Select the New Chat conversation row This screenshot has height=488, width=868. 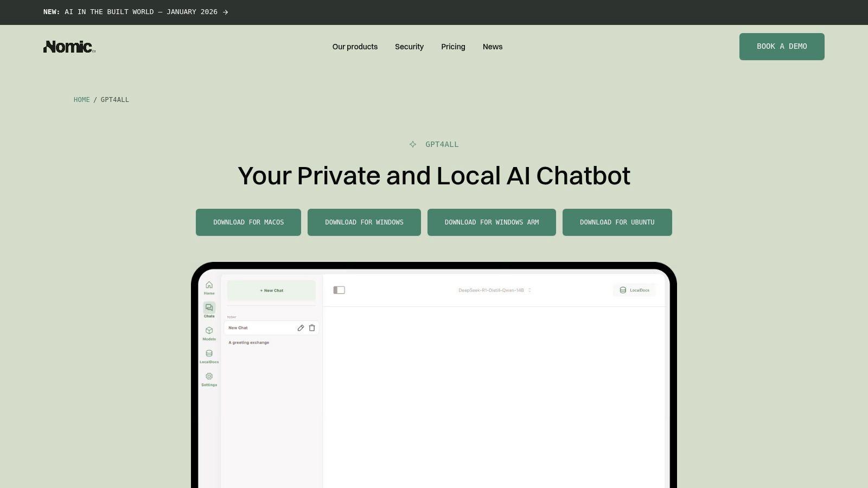pos(271,328)
